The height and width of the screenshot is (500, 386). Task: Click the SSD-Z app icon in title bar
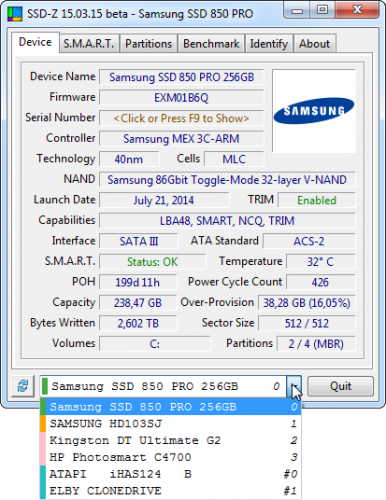coord(15,14)
